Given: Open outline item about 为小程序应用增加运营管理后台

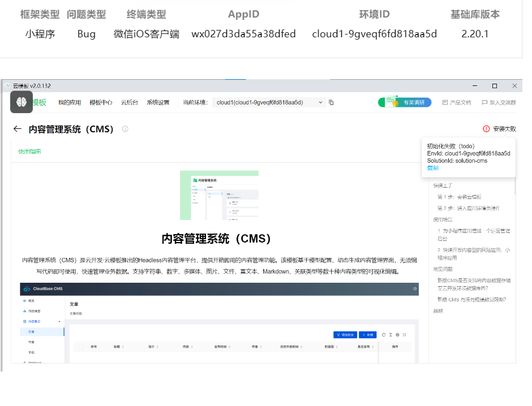Looking at the screenshot, I should click(x=474, y=235).
